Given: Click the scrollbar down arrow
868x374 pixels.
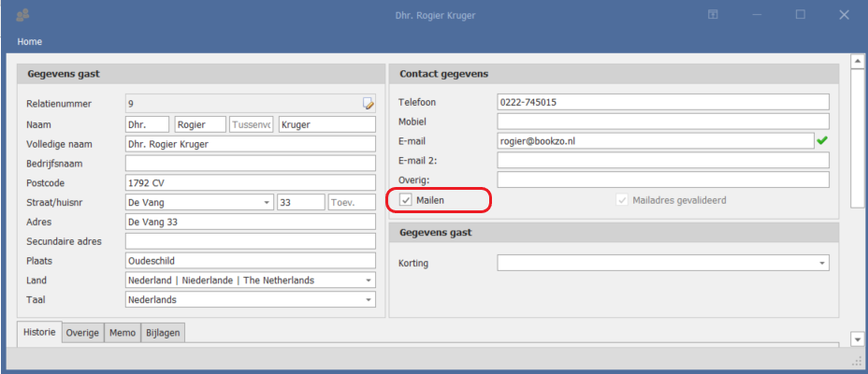Looking at the screenshot, I should pos(857,338).
